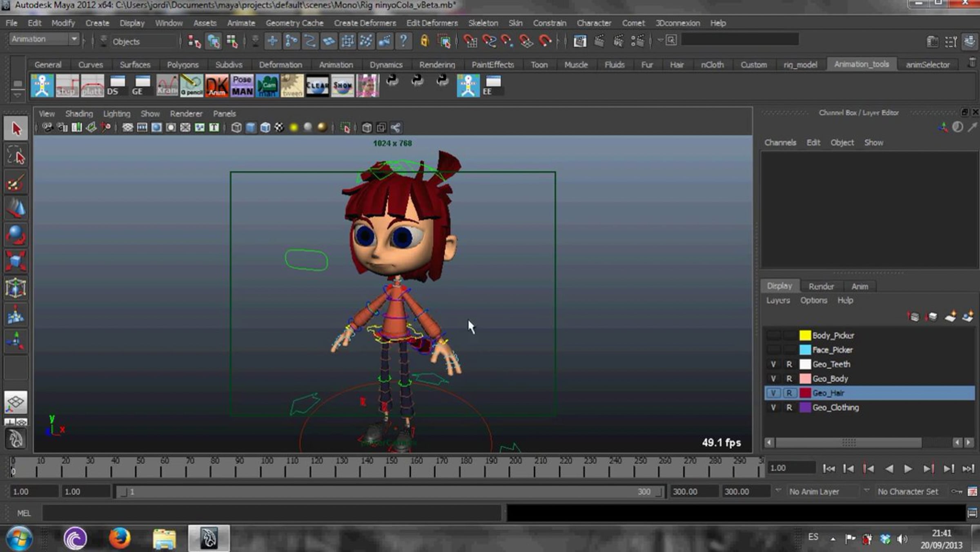
Task: Open the GE graph editor shelf button
Action: pos(141,86)
